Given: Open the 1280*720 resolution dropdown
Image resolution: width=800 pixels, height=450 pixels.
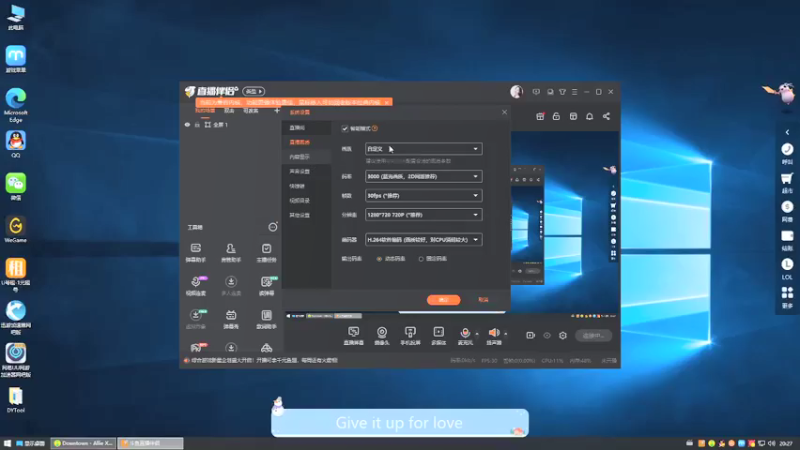Looking at the screenshot, I should tap(423, 215).
